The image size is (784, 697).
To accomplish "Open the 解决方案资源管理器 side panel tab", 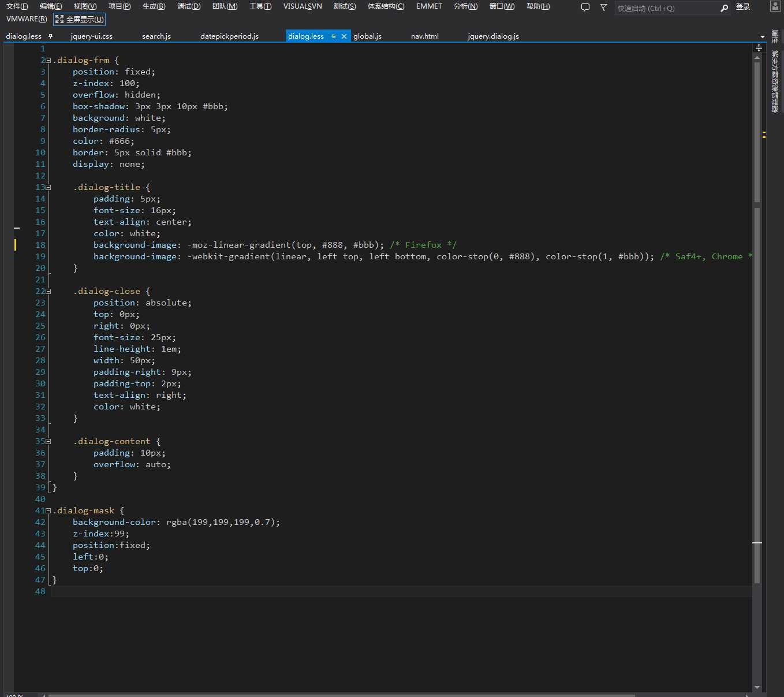I will 775,81.
